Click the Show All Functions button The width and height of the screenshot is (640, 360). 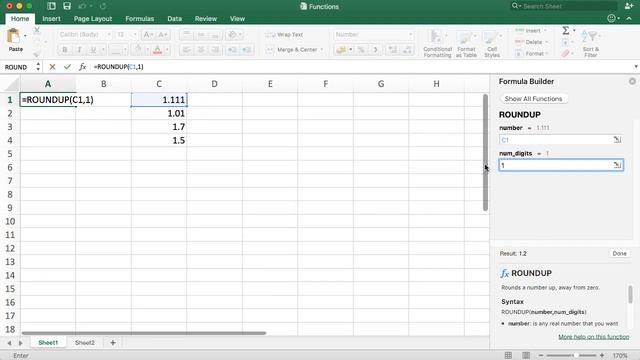click(533, 99)
